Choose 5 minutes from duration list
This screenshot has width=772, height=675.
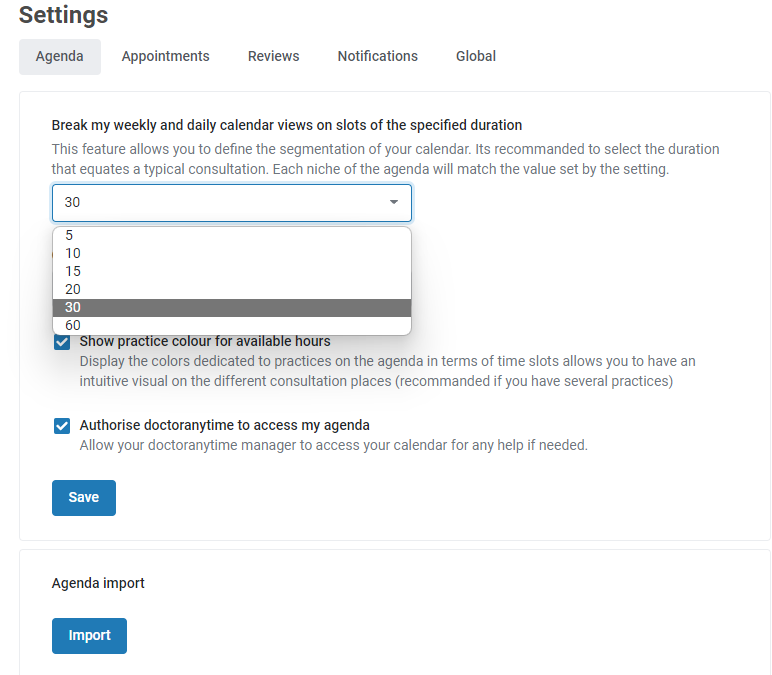[x=232, y=235]
